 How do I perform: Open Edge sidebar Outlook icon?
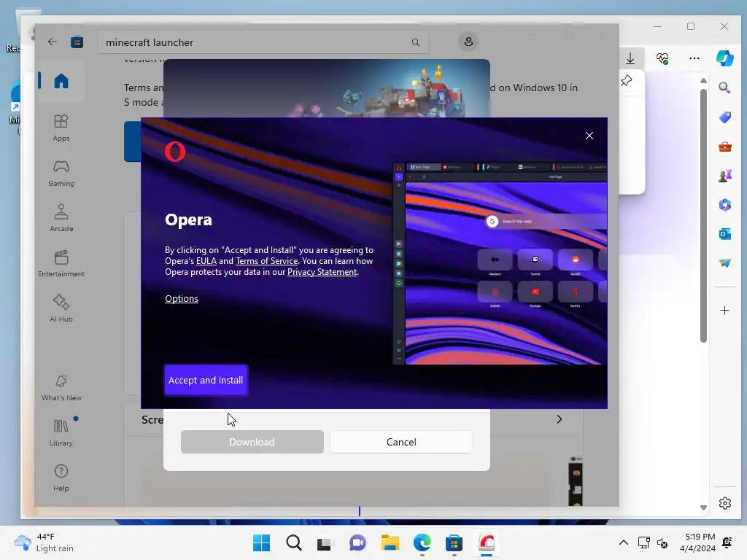(724, 234)
